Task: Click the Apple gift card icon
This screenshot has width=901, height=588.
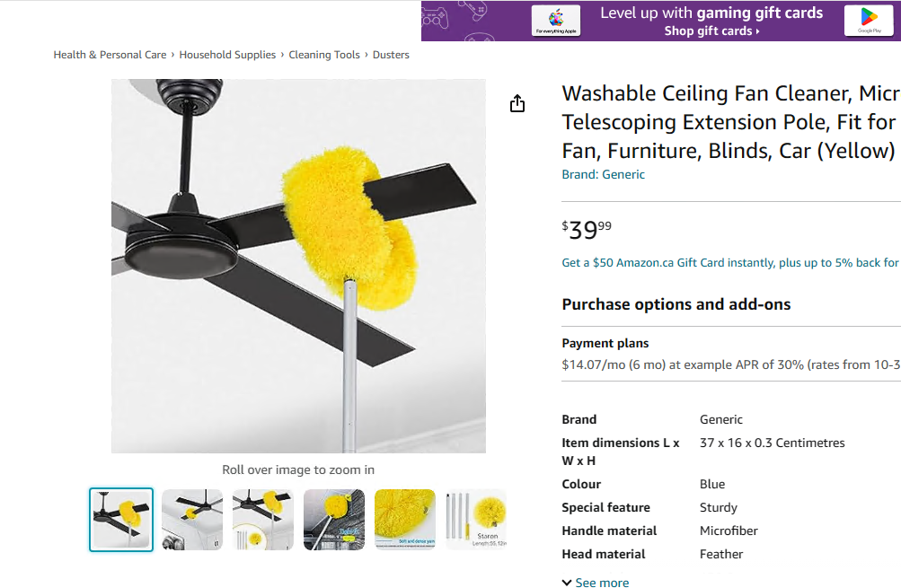Action: pos(554,21)
